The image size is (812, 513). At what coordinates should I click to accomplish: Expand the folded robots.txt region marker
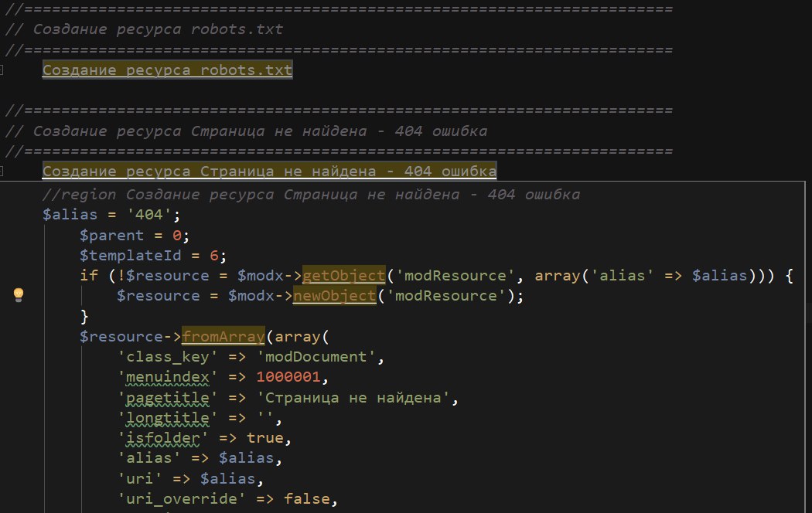click(x=2, y=70)
